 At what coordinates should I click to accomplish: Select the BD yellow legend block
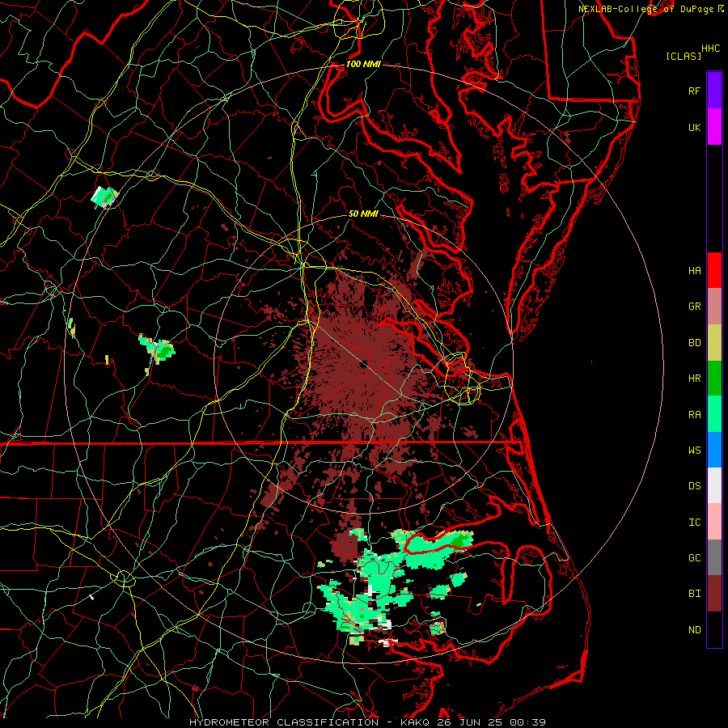[x=714, y=343]
